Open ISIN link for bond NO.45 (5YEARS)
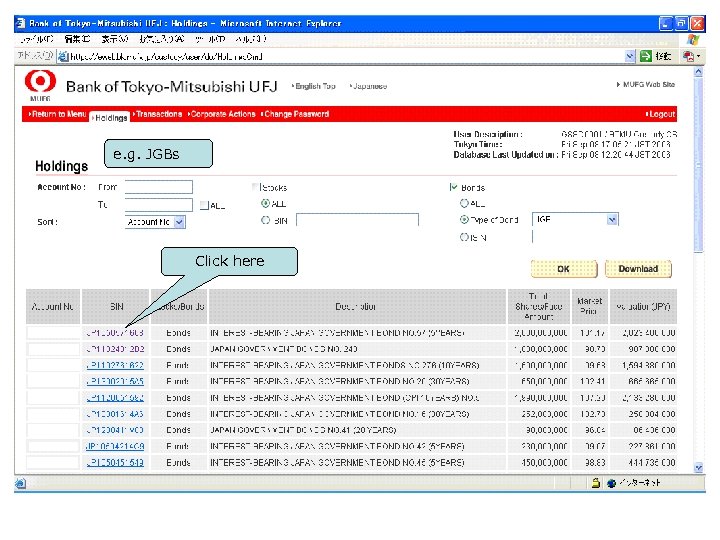 tap(115, 462)
